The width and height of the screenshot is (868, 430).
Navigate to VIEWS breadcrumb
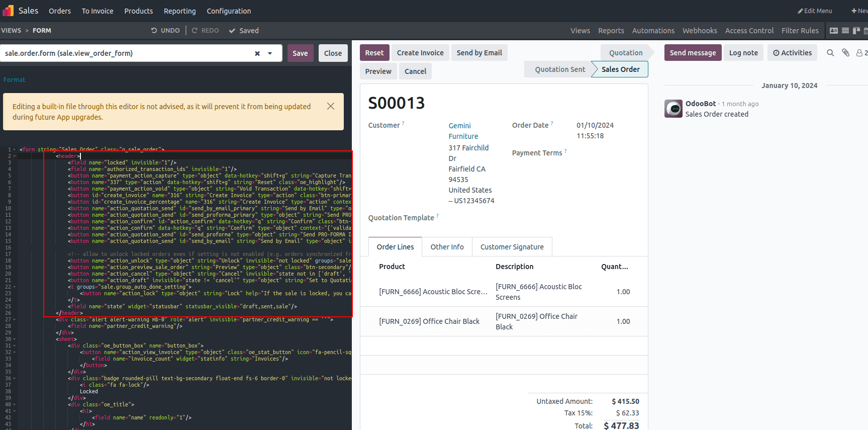point(11,31)
